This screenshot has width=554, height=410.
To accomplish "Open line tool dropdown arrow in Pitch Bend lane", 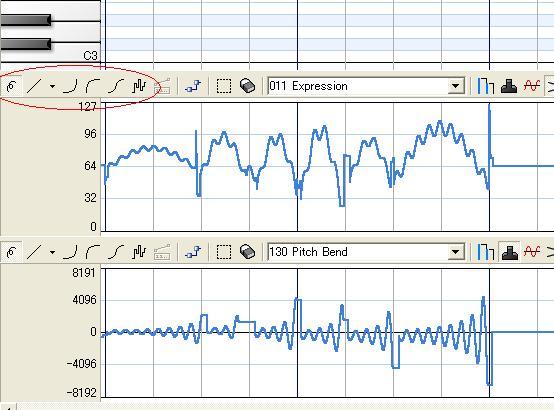I will point(52,252).
